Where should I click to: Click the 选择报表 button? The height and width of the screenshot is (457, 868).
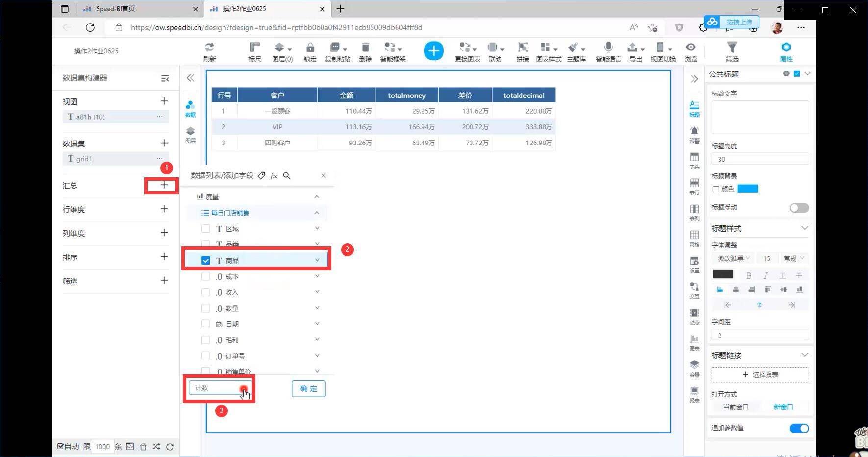coord(760,375)
